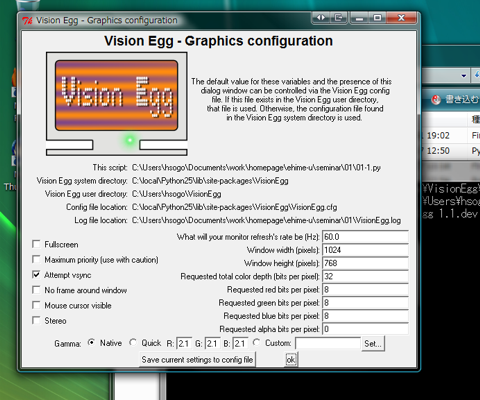Click the Window width input field

pos(365,250)
